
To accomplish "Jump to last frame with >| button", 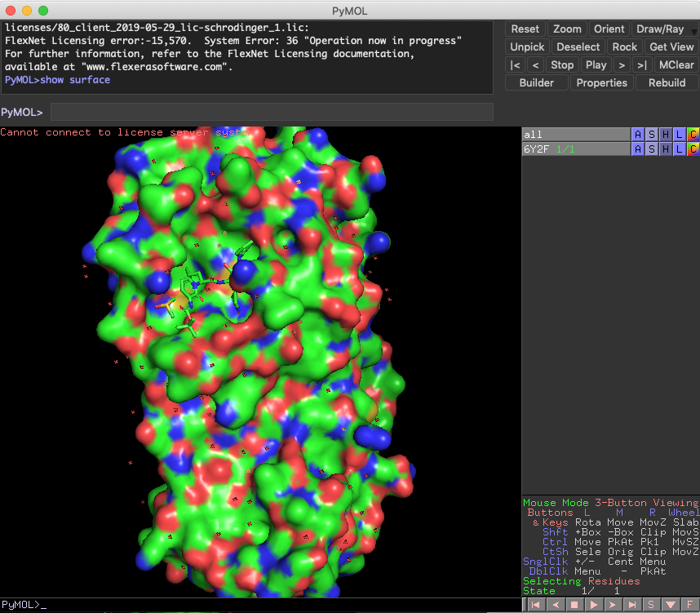I will pyautogui.click(x=642, y=64).
